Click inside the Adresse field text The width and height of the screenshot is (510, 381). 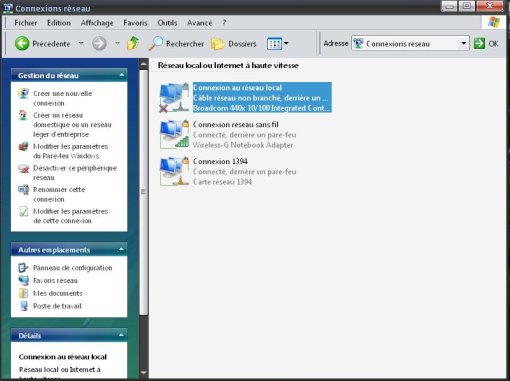(x=398, y=44)
